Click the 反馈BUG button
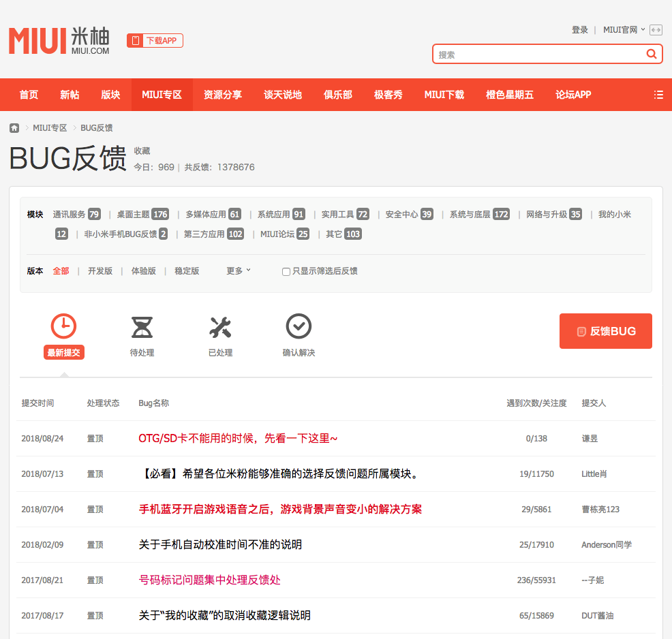 606,331
